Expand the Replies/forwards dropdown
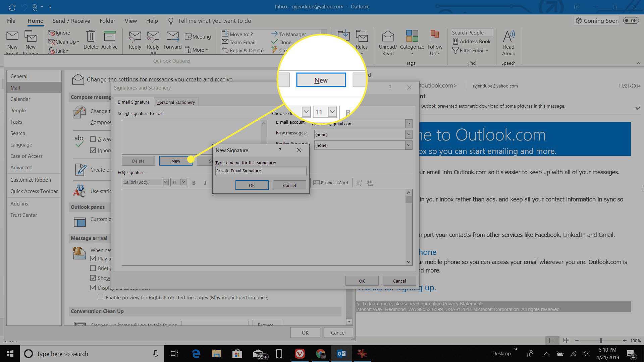Image resolution: width=644 pixels, height=362 pixels. pos(408,145)
